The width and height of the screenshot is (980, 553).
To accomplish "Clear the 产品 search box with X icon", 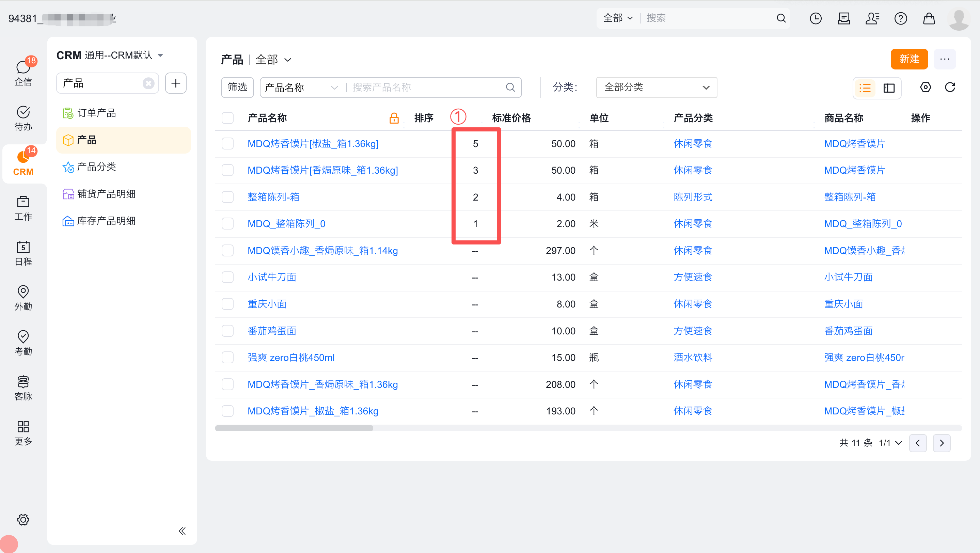I will (x=148, y=83).
